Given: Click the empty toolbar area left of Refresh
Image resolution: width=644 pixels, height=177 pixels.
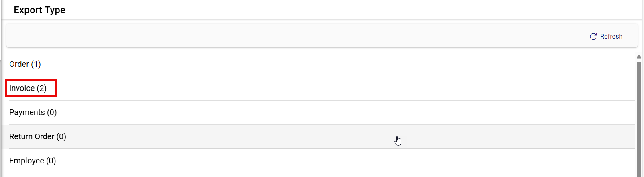Looking at the screenshot, I should pyautogui.click(x=281, y=36).
